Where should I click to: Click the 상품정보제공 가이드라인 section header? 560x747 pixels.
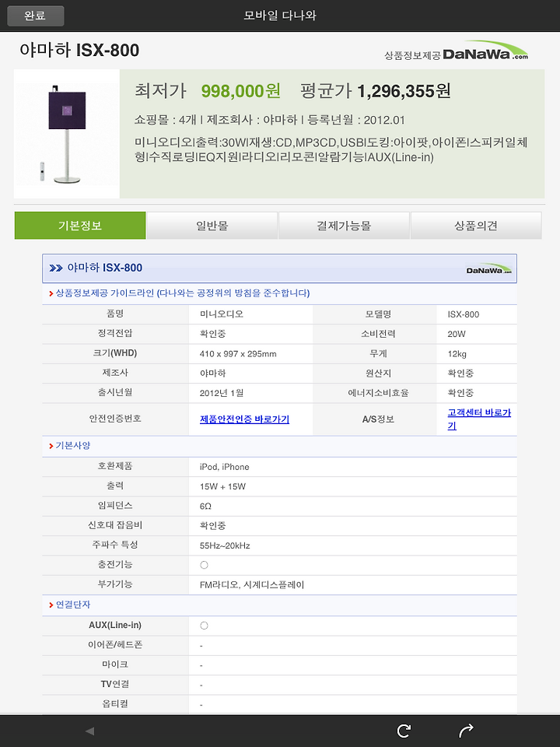182,293
